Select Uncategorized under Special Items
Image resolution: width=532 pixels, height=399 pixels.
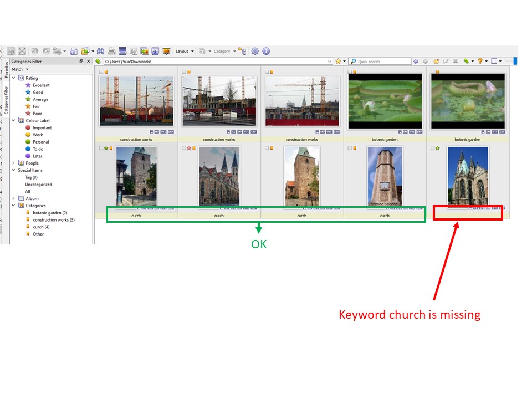[38, 185]
